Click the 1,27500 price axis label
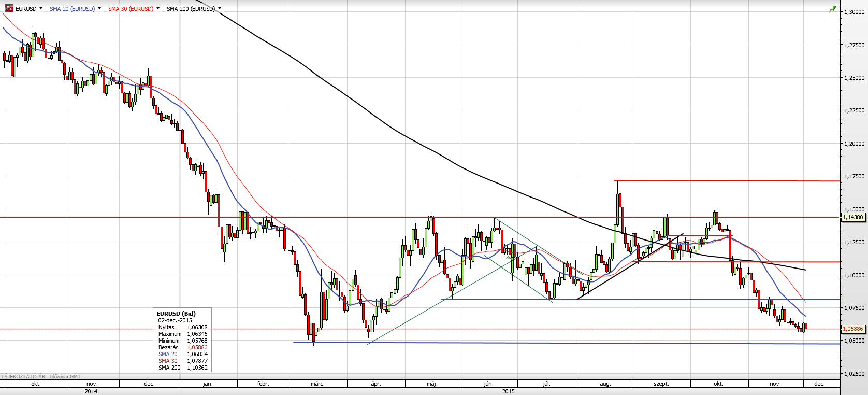The height and width of the screenshot is (395, 868). click(854, 45)
